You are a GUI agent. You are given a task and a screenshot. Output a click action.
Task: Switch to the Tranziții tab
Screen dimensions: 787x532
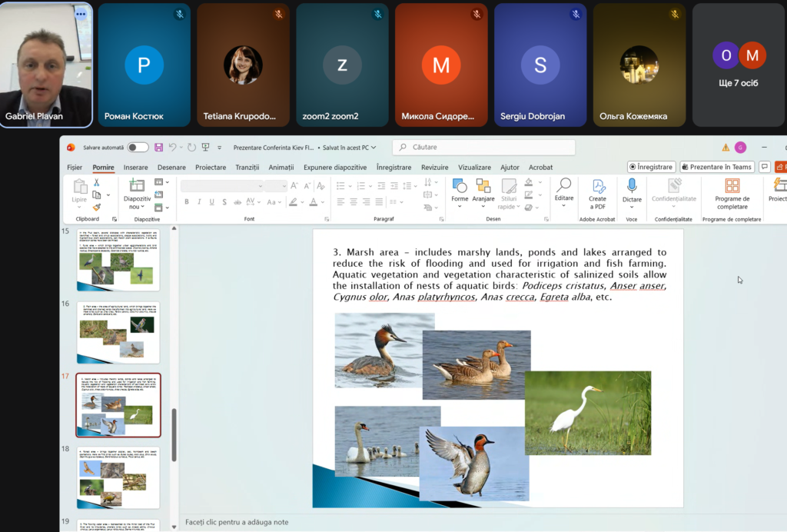247,168
